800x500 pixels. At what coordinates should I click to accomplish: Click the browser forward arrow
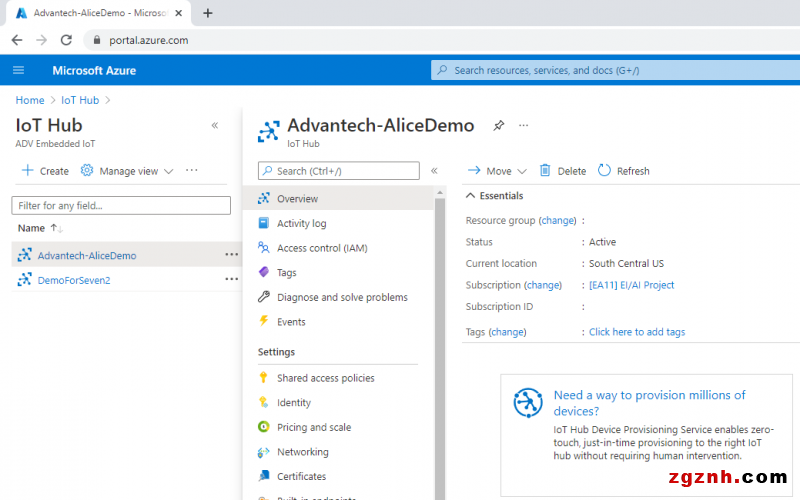tap(41, 40)
